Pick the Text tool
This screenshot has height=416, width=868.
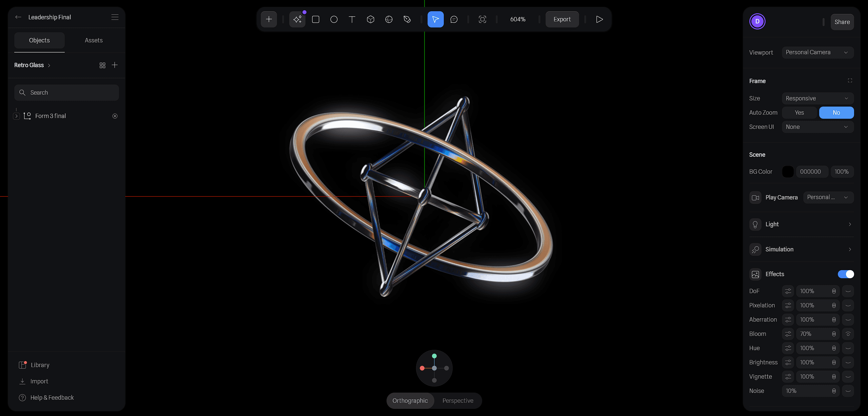click(x=352, y=19)
